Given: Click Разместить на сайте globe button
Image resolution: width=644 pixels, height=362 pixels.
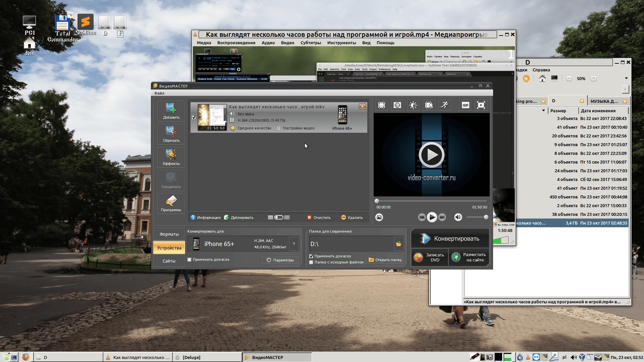Looking at the screenshot, I should click(x=469, y=257).
